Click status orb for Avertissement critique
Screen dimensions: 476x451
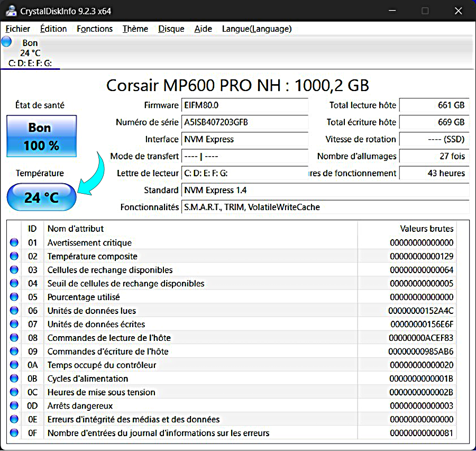pyautogui.click(x=14, y=242)
